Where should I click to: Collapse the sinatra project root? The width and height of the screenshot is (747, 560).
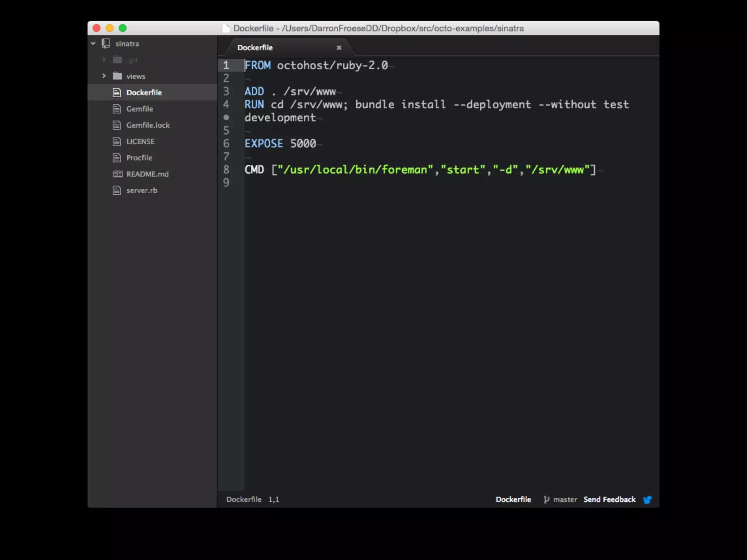pyautogui.click(x=93, y=43)
